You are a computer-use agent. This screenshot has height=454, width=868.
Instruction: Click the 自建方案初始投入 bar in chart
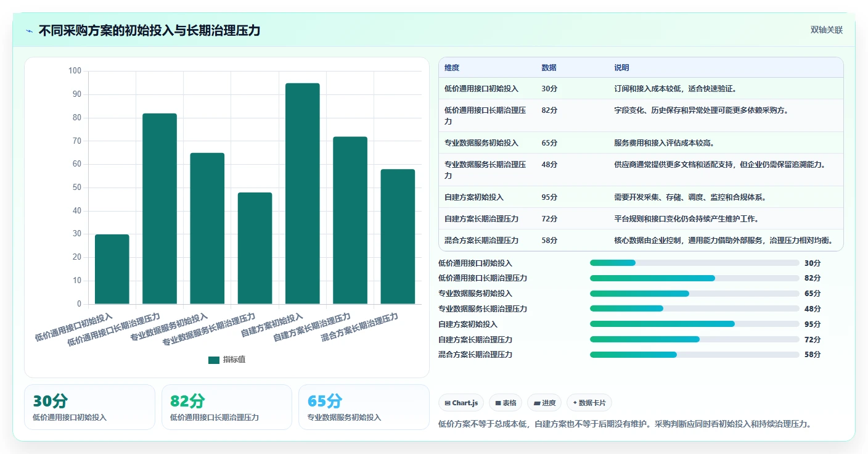303,194
